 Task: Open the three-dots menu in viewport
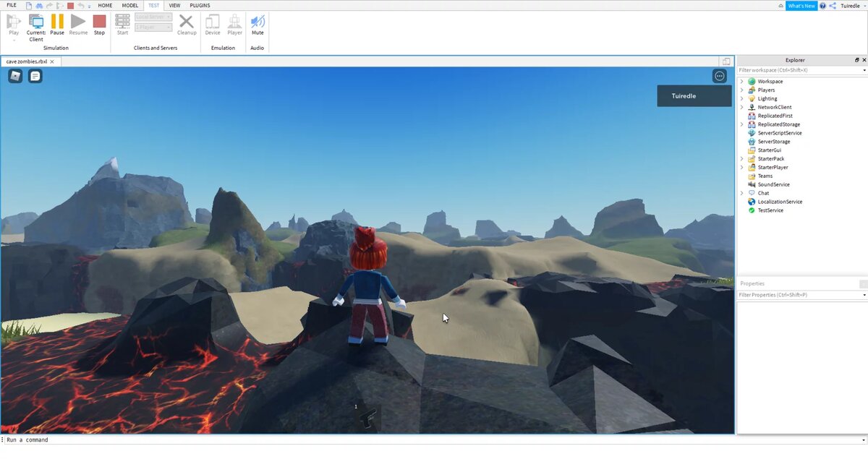pos(719,76)
